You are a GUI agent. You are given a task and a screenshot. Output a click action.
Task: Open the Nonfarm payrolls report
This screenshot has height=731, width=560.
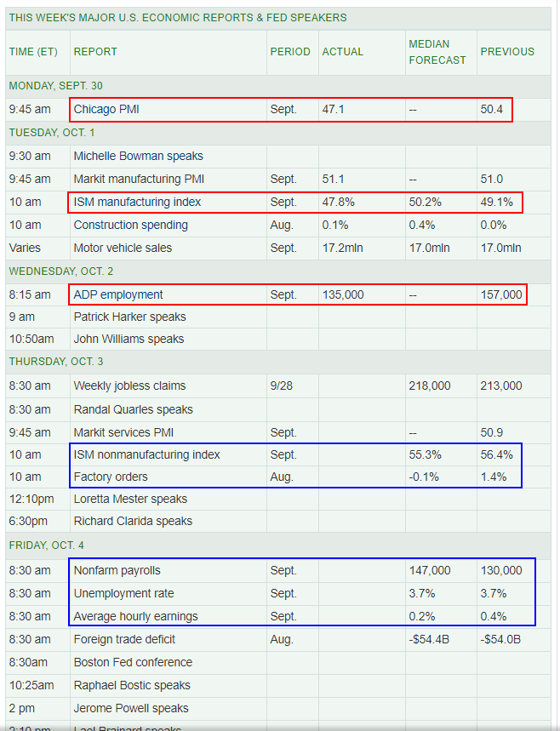coord(117,570)
